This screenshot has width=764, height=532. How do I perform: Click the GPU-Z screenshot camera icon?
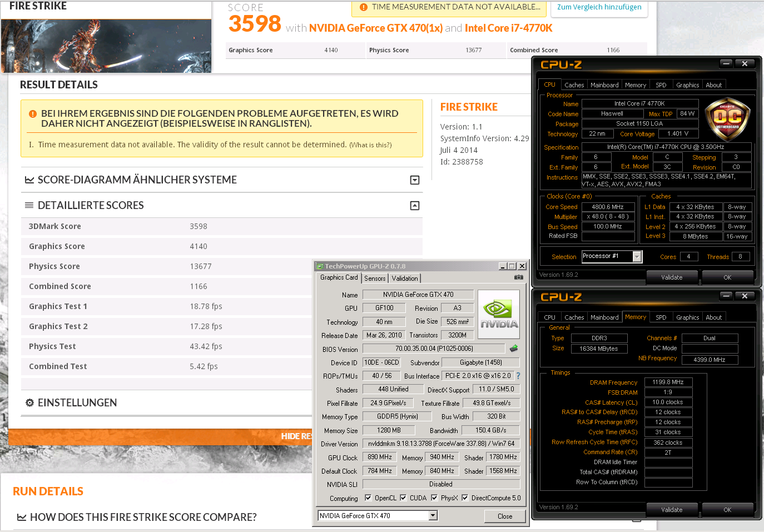pyautogui.click(x=518, y=277)
